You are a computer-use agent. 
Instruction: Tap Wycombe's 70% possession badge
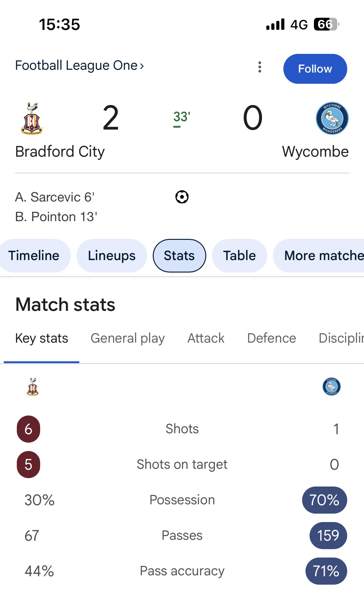(x=324, y=500)
